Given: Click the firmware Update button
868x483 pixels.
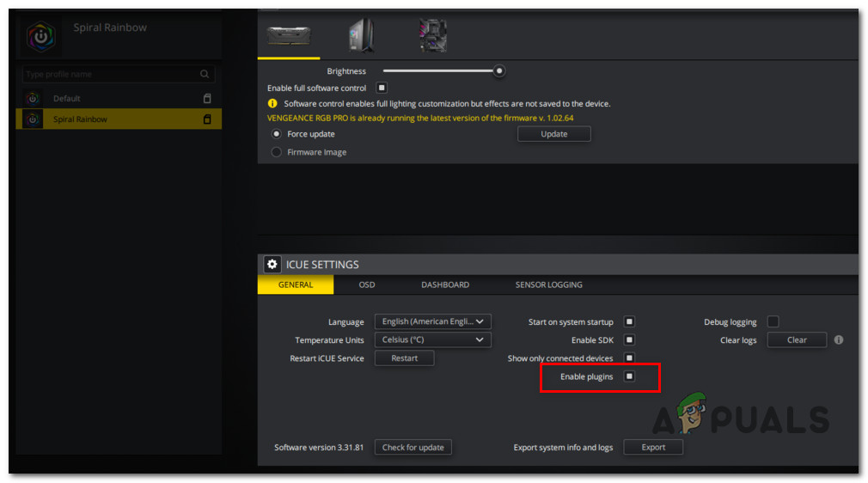Looking at the screenshot, I should pyautogui.click(x=554, y=134).
